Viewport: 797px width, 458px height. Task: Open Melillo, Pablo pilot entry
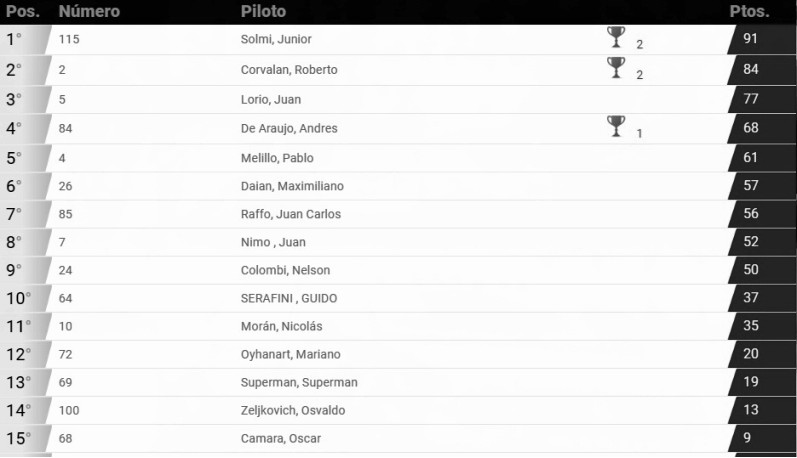click(278, 157)
